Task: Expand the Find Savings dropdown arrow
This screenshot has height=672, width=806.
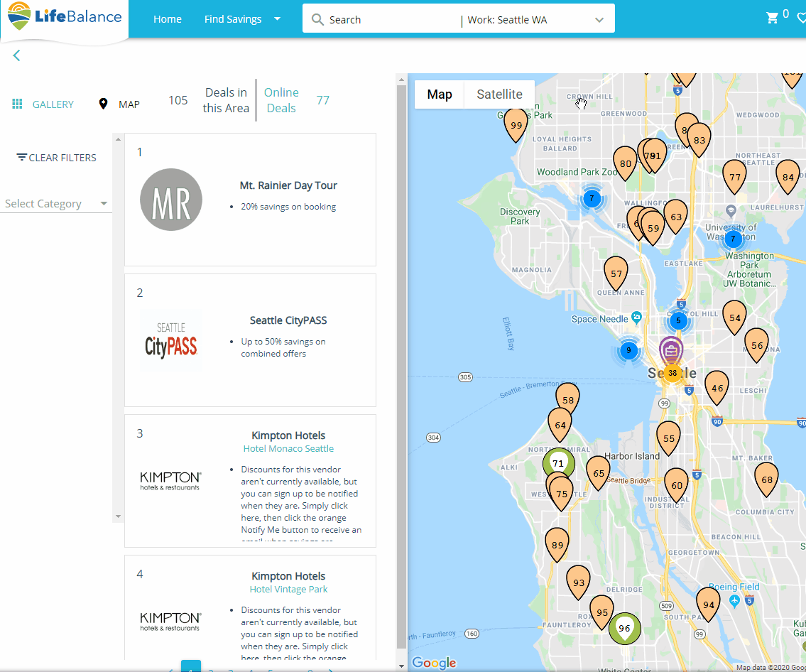Action: [278, 19]
